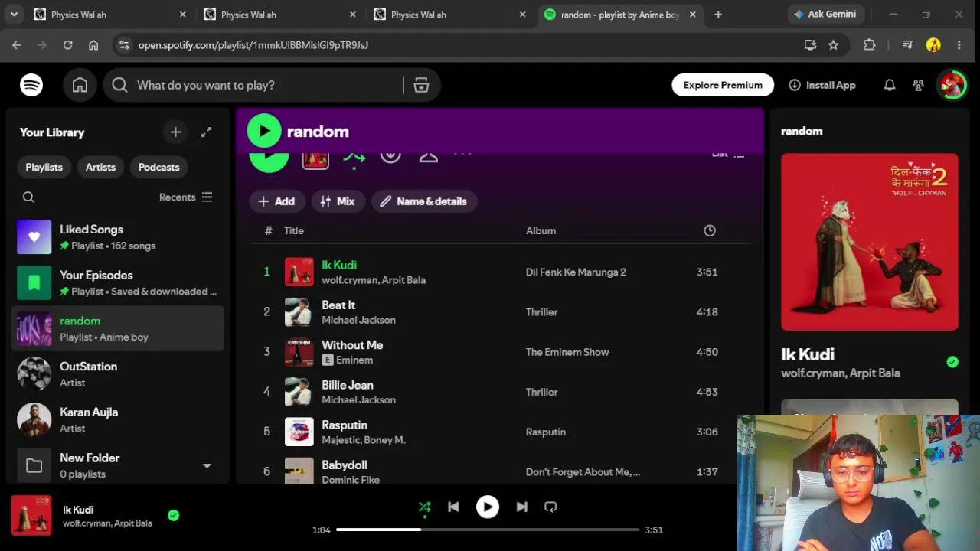Switch to first Physics Wallah tab
The width and height of the screenshot is (980, 551).
point(110,15)
